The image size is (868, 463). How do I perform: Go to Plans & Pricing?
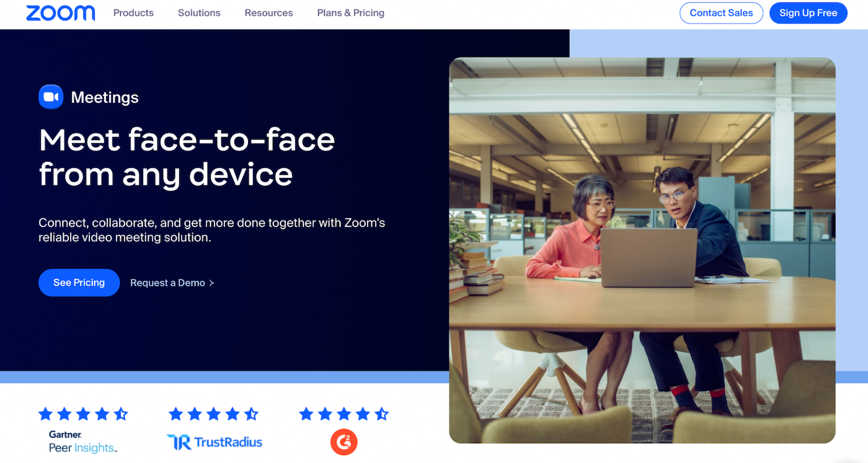click(350, 13)
